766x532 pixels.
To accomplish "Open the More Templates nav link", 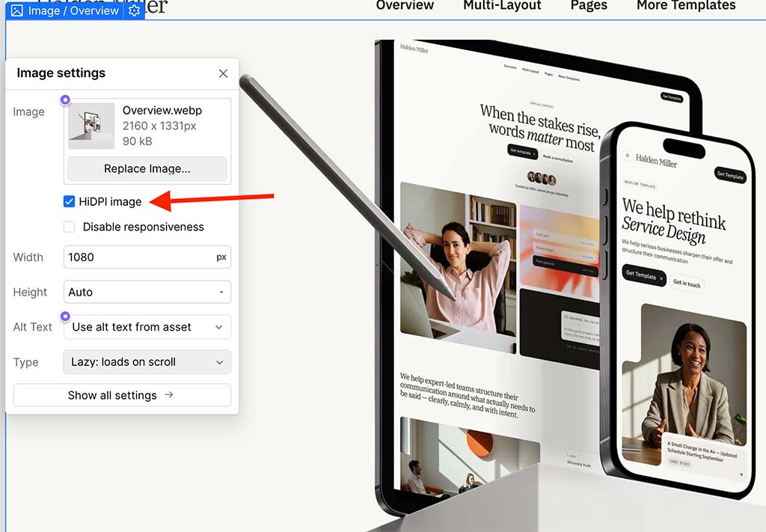I will (x=687, y=5).
